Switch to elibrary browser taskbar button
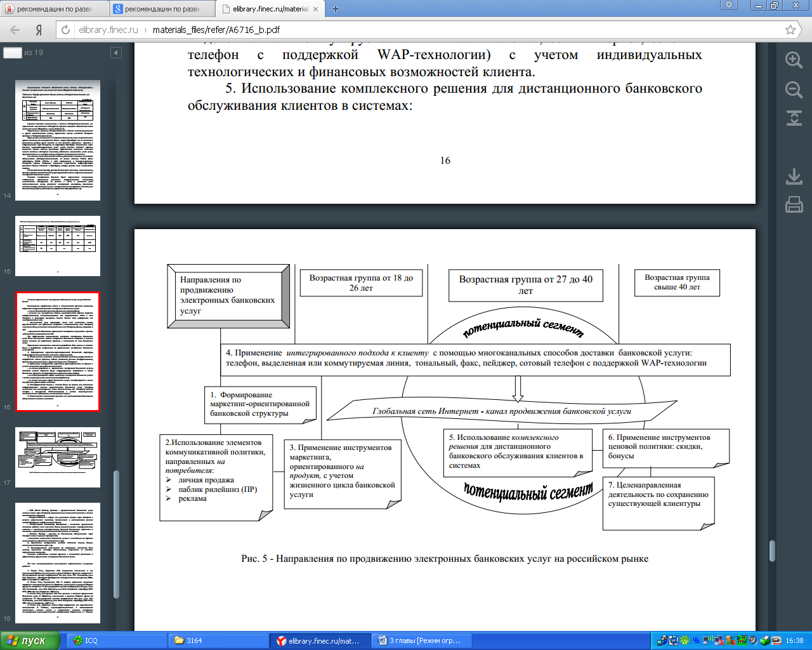The image size is (812, 650). (x=320, y=640)
